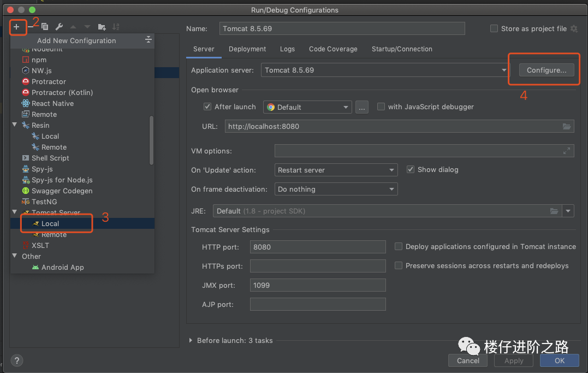The height and width of the screenshot is (373, 588).
Task: Uncheck After launch checkbox
Action: (207, 106)
